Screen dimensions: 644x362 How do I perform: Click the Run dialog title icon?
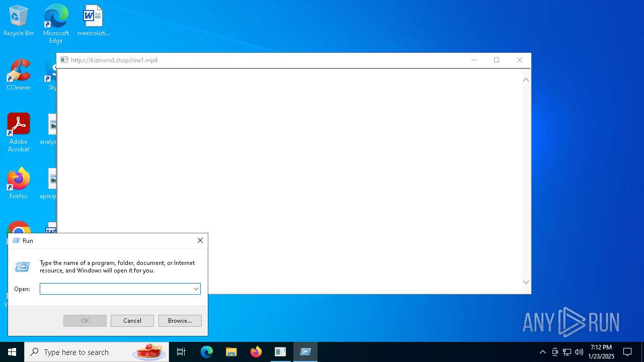(x=16, y=241)
